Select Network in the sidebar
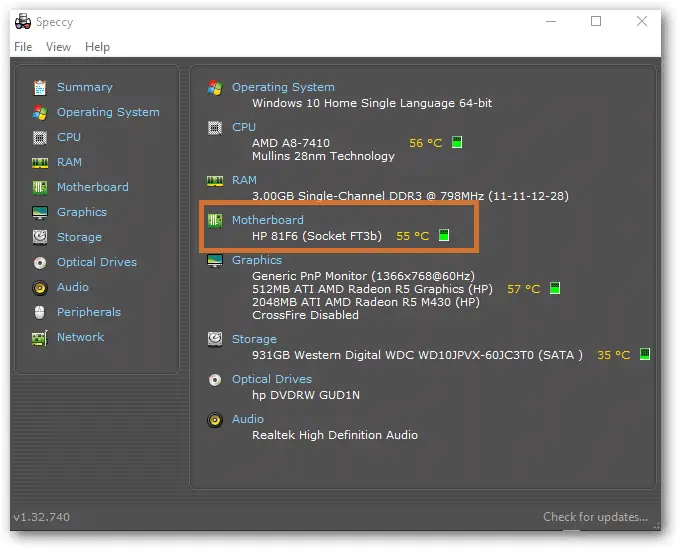 81,337
